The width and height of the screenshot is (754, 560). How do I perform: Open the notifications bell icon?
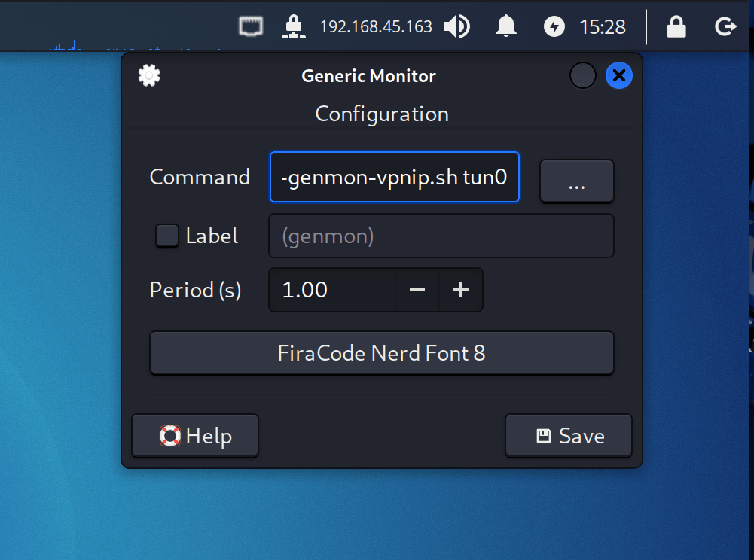(x=506, y=26)
